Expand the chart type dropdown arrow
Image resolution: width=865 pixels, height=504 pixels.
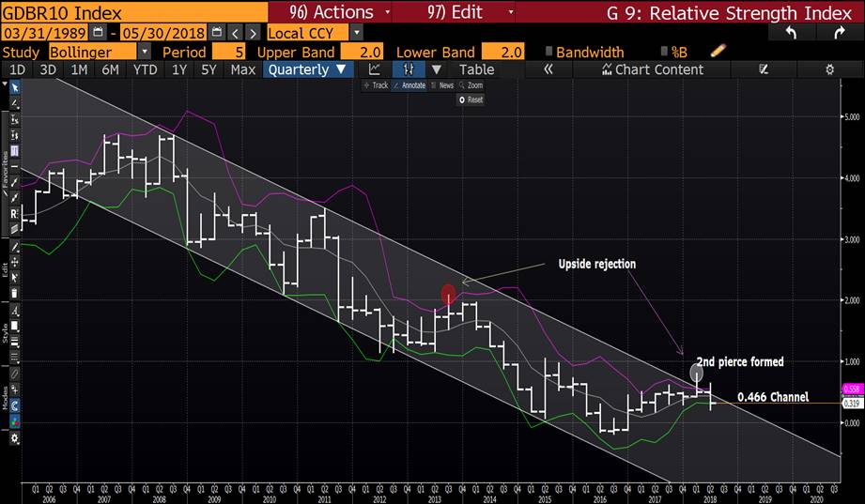pos(437,69)
